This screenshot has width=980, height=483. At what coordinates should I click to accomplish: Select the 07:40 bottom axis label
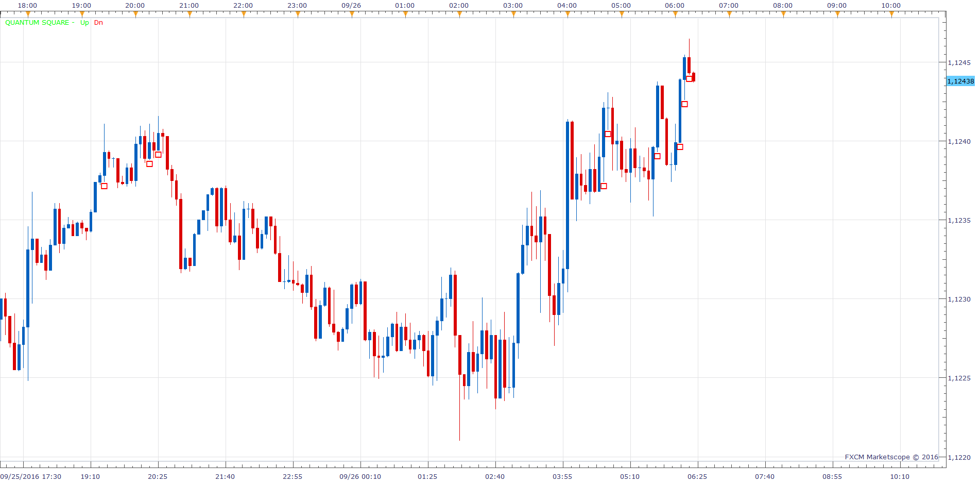pos(765,477)
